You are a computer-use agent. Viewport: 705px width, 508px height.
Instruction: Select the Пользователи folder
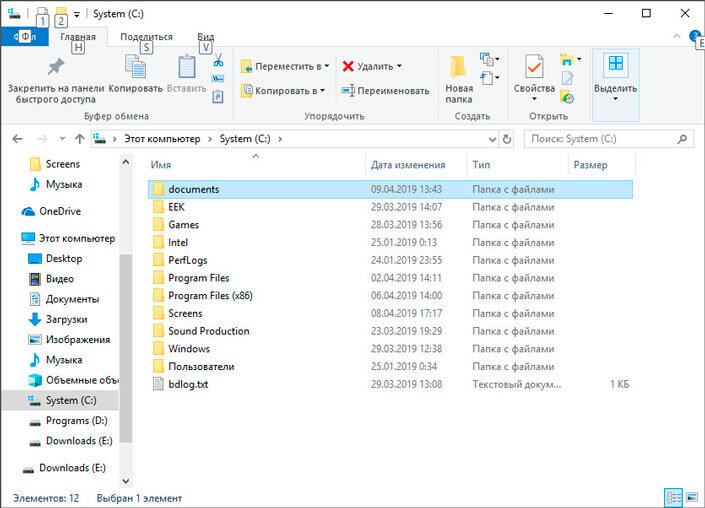(390, 367)
